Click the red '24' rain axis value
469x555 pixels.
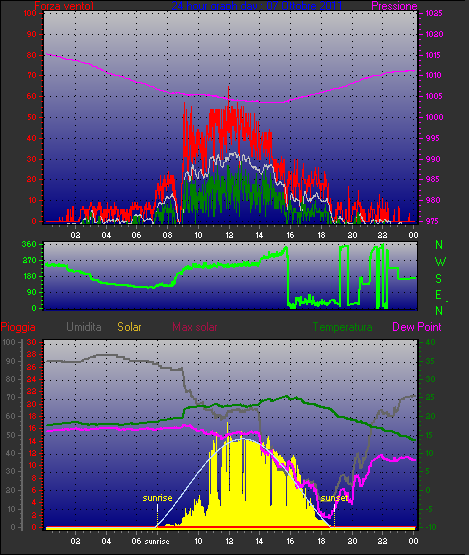tap(32, 379)
